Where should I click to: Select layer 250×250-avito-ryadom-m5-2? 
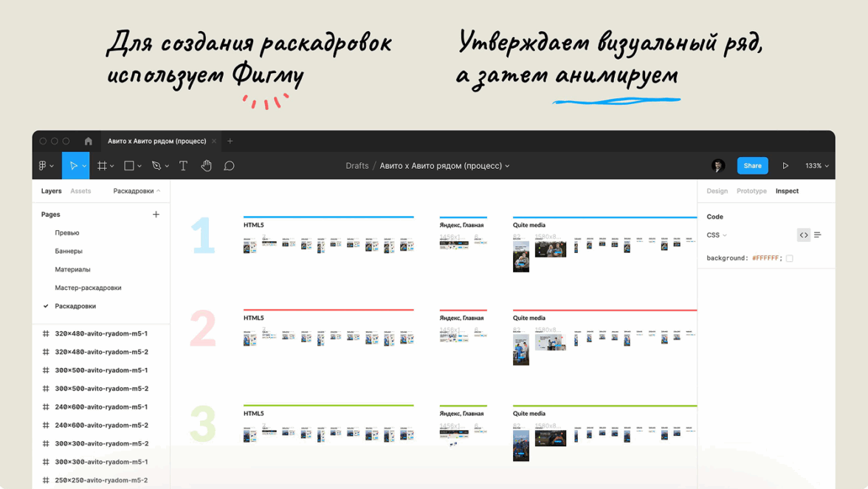[x=101, y=480]
